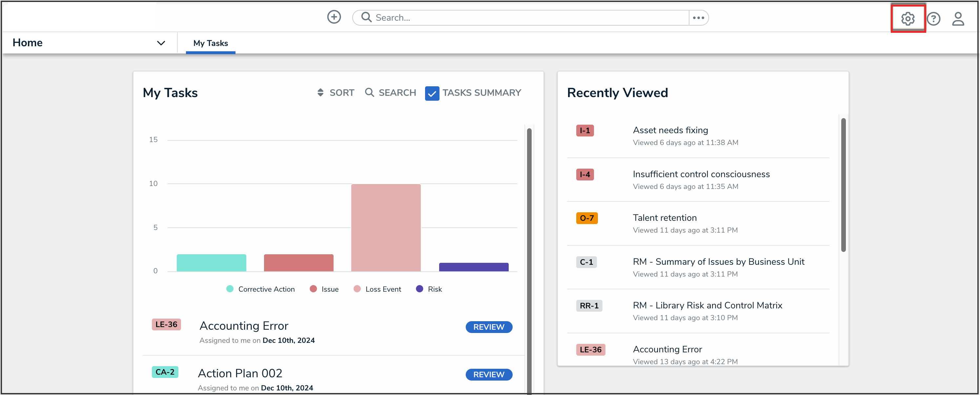Open RM - Library Risk and Control Matrix
Image resolution: width=980 pixels, height=395 pixels.
707,305
